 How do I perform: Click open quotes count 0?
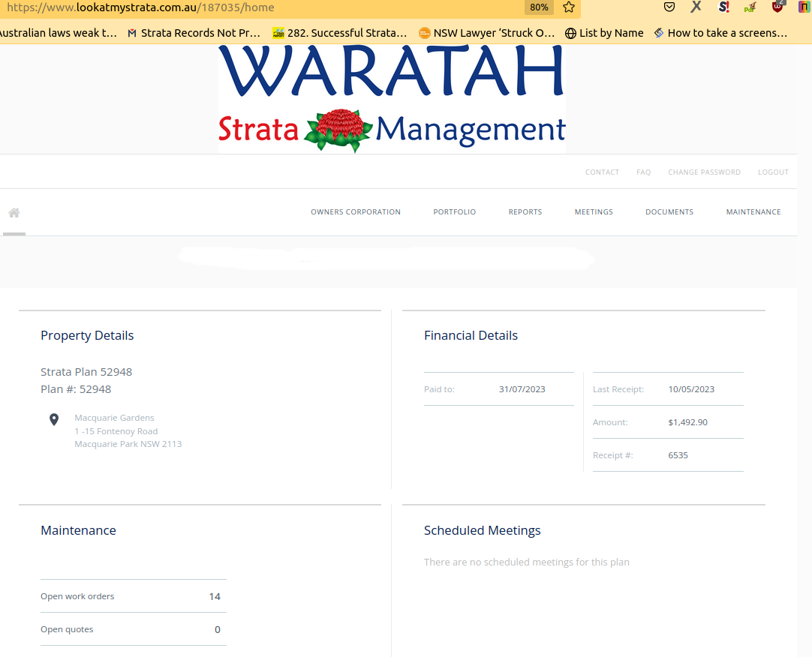218,629
